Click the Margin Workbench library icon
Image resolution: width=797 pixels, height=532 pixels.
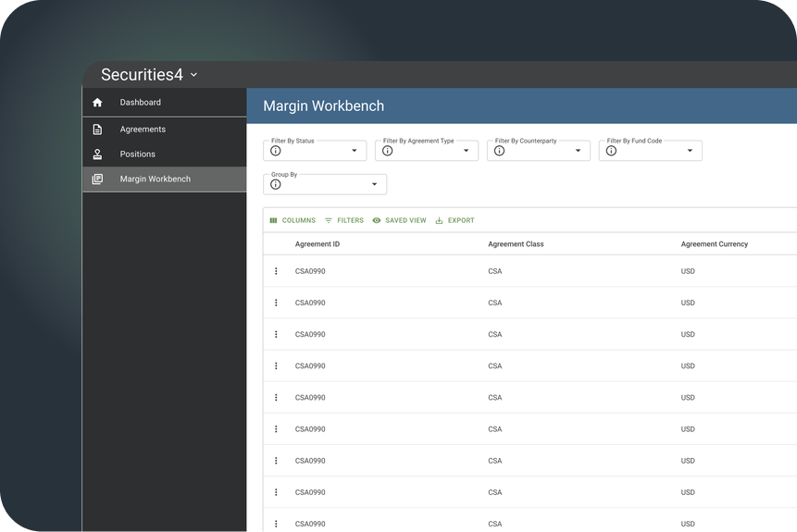(x=97, y=179)
